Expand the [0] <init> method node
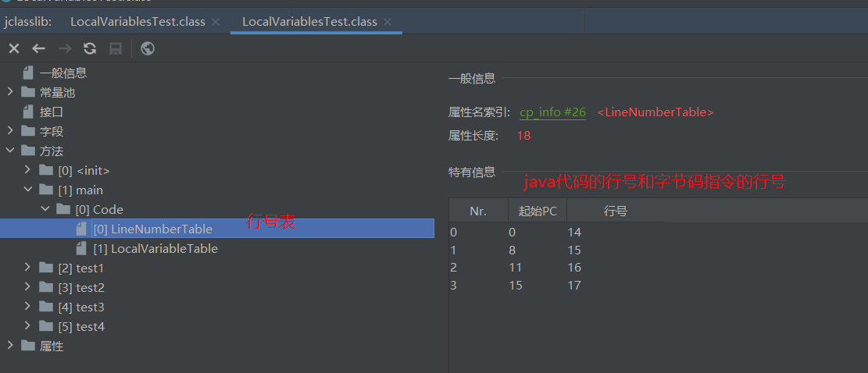This screenshot has height=373, width=868. 27,169
